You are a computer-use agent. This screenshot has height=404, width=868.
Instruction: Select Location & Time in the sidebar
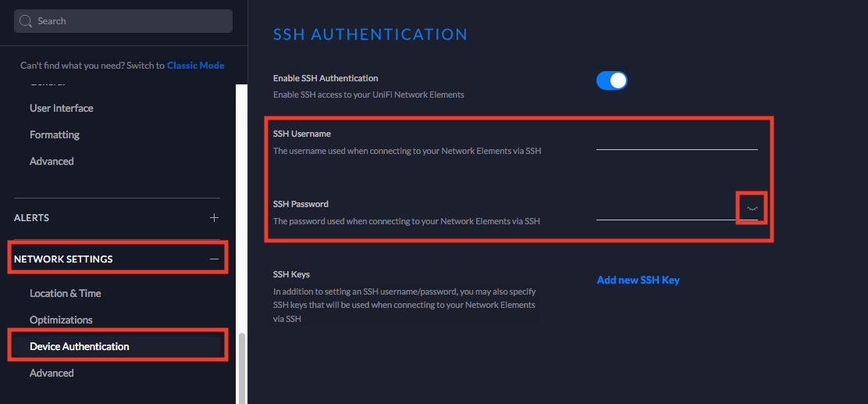66,293
